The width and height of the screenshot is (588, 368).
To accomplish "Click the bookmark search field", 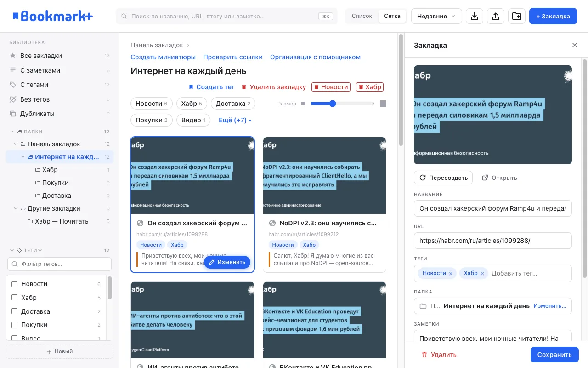I will [x=226, y=16].
